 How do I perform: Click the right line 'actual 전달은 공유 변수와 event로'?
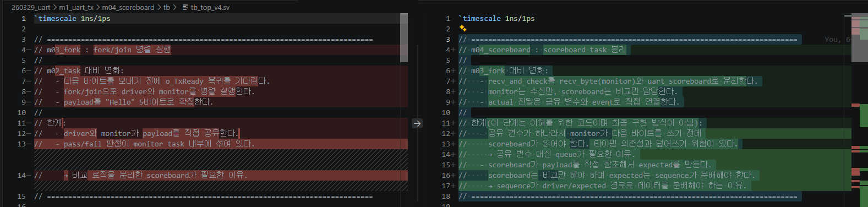[569, 102]
